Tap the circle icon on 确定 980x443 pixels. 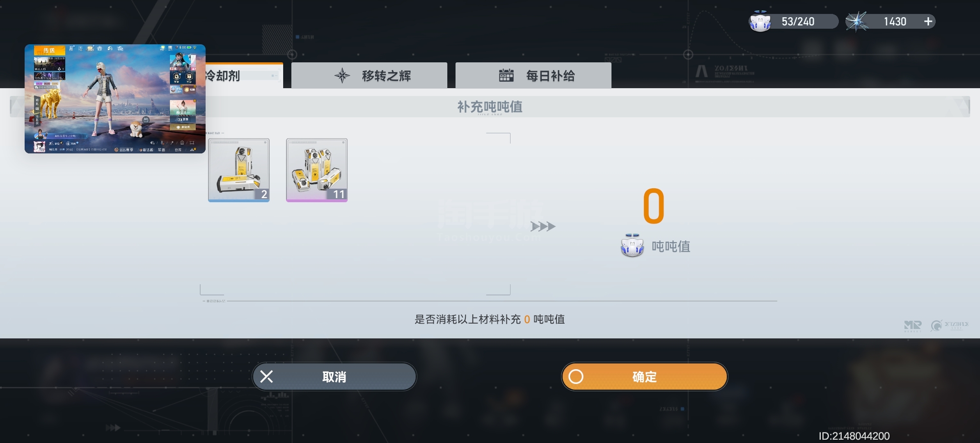point(576,377)
